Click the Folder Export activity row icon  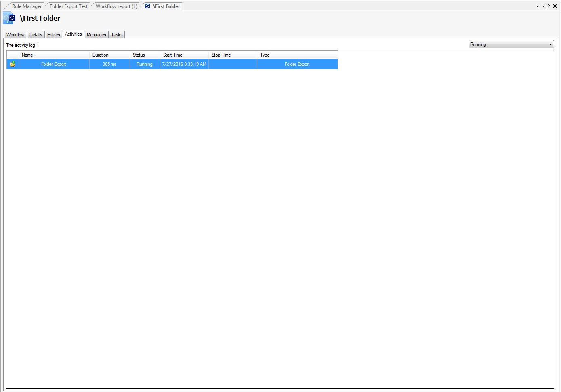click(13, 64)
